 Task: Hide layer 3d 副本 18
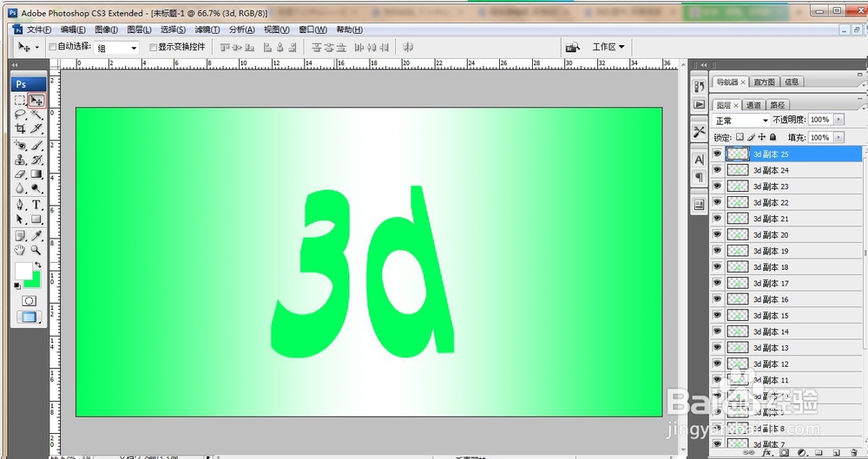[718, 267]
